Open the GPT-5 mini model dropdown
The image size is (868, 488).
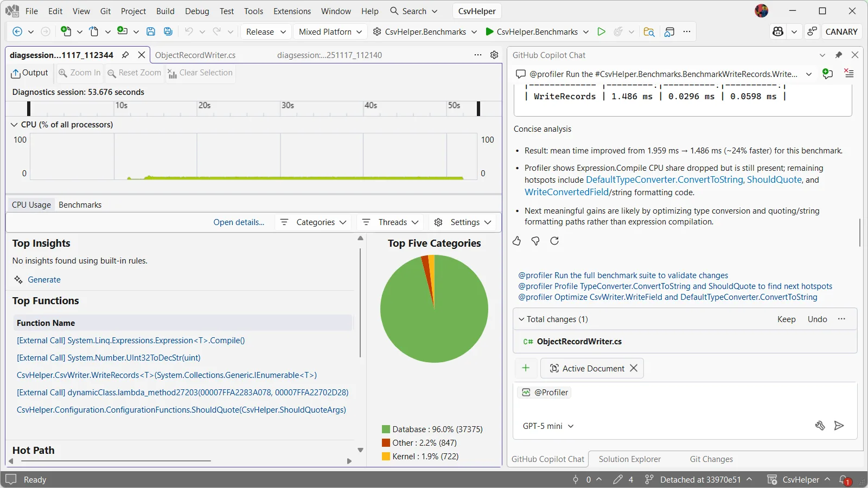pyautogui.click(x=548, y=426)
